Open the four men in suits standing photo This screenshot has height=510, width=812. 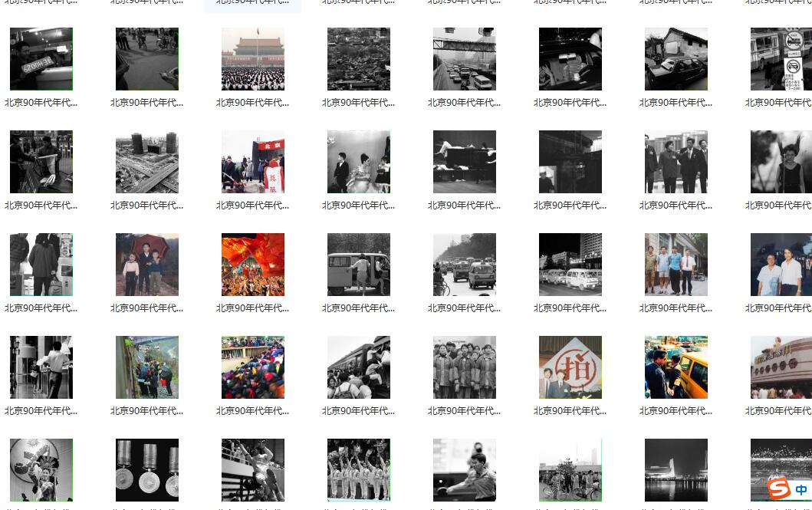pyautogui.click(x=676, y=162)
